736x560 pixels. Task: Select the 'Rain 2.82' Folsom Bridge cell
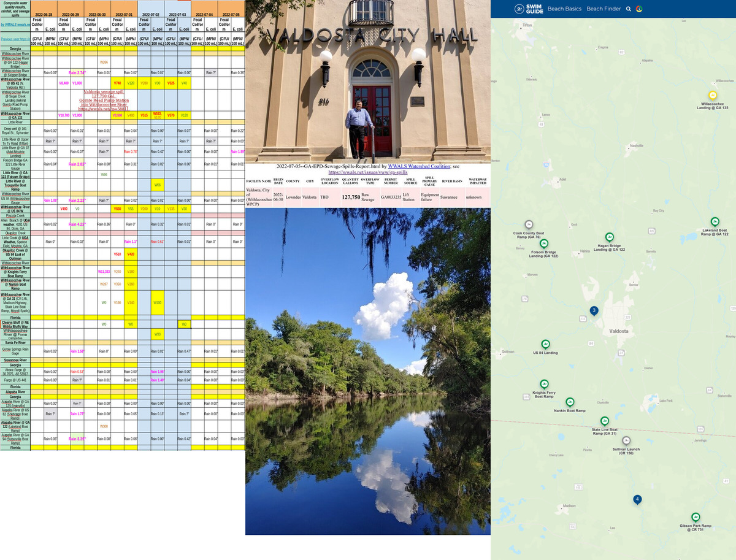coord(77,164)
